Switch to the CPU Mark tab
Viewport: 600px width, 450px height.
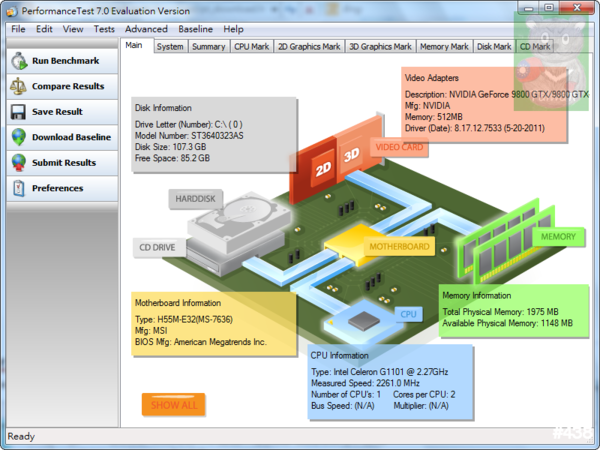pyautogui.click(x=251, y=46)
